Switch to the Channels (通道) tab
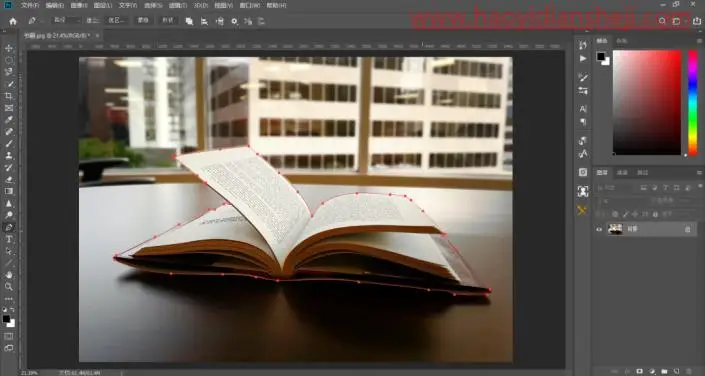Viewport: 705px width, 376px height. click(622, 173)
